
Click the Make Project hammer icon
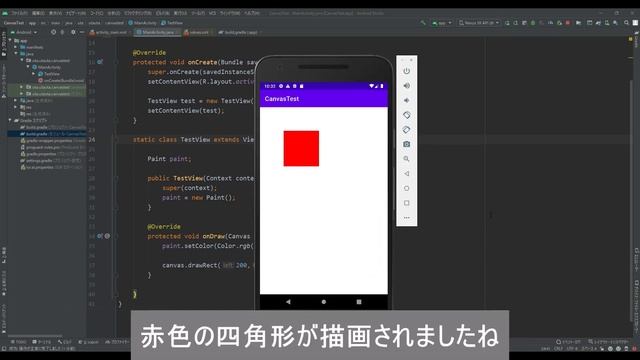423,23
